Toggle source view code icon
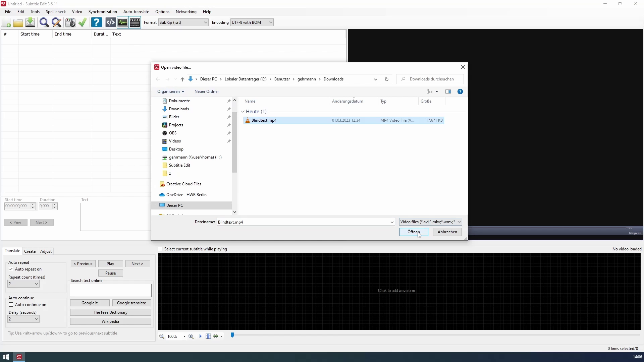 [110, 22]
